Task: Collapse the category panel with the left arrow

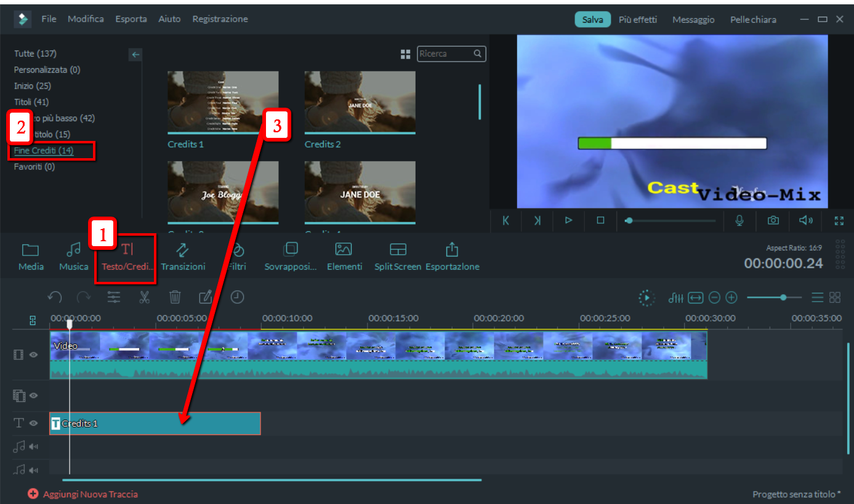Action: tap(135, 55)
